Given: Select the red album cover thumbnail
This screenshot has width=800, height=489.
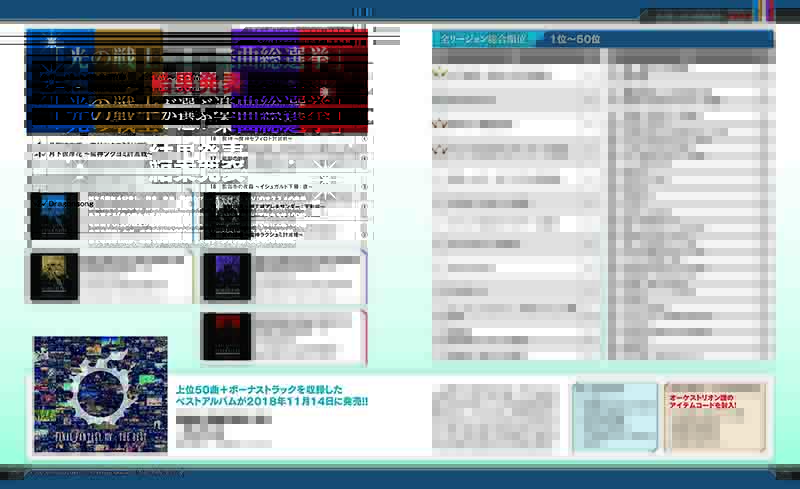Looking at the screenshot, I should coord(228,337).
